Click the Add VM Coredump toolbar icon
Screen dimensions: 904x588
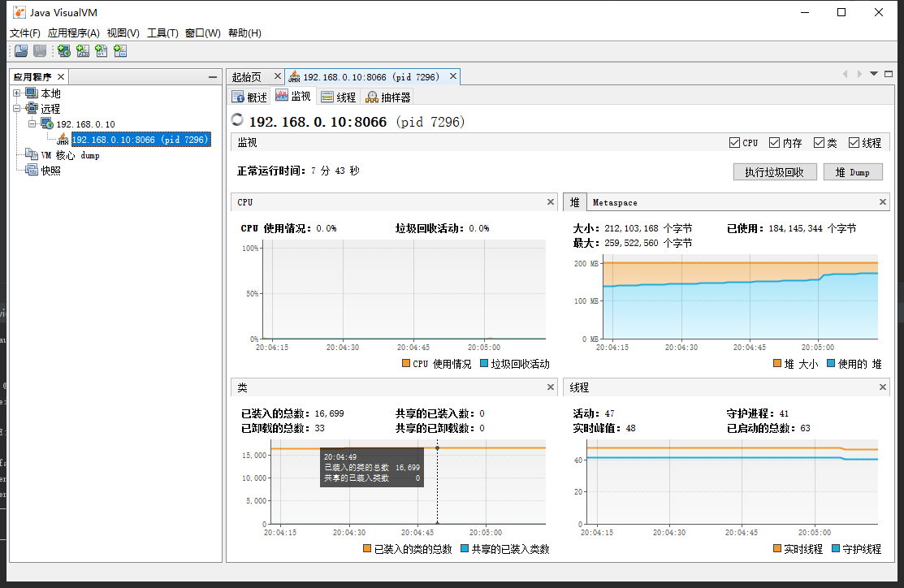point(102,51)
